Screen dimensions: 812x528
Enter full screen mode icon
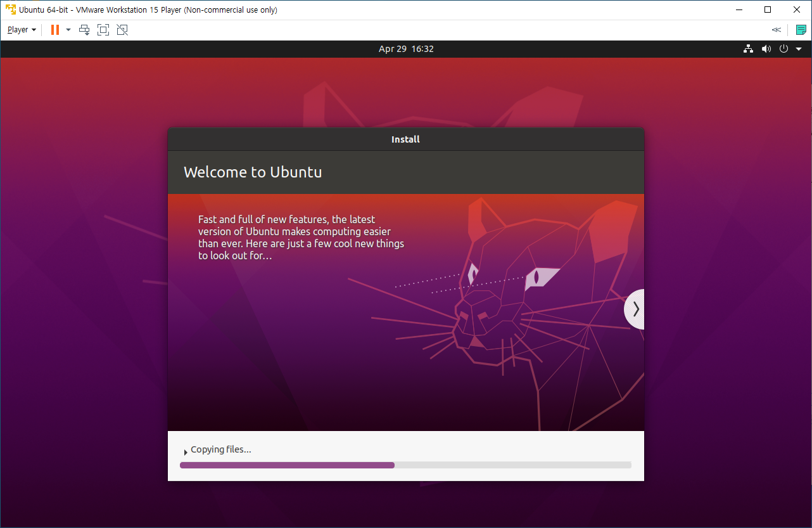point(103,30)
